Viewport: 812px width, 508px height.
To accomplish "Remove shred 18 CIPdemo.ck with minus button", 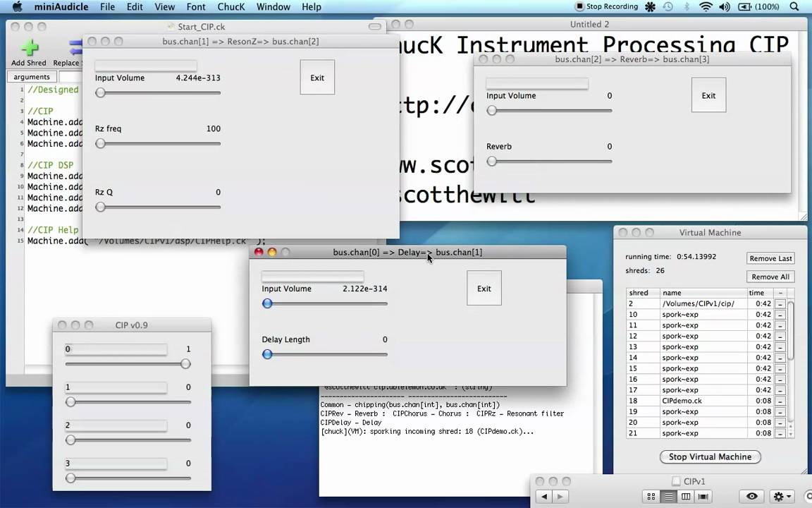I will 780,401.
